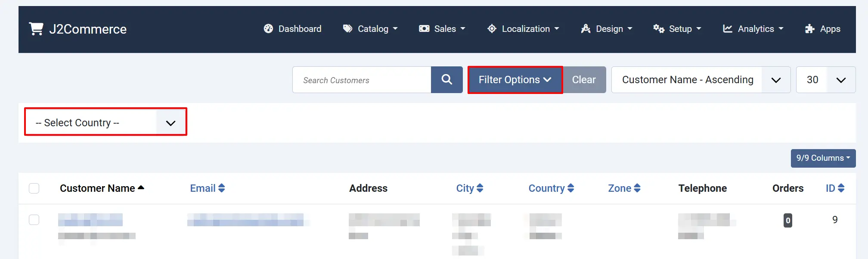Viewport: 868px width, 259px height.
Task: Open the Localization menu
Action: pyautogui.click(x=523, y=29)
